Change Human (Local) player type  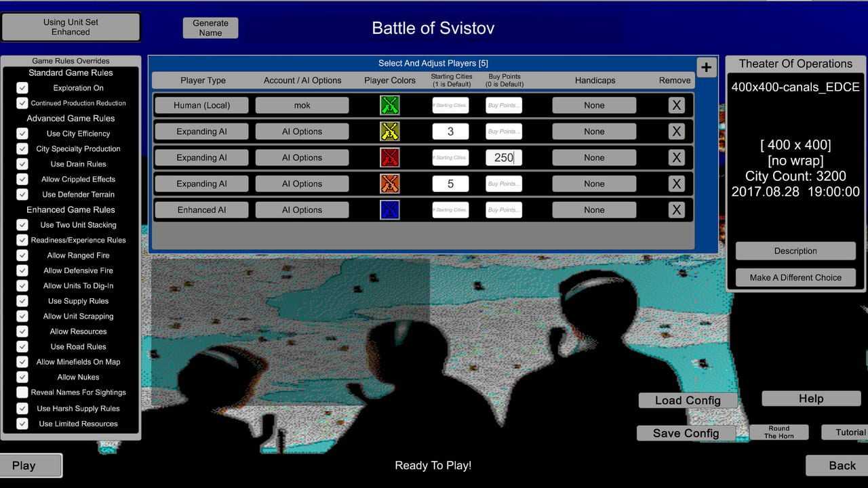(x=201, y=105)
